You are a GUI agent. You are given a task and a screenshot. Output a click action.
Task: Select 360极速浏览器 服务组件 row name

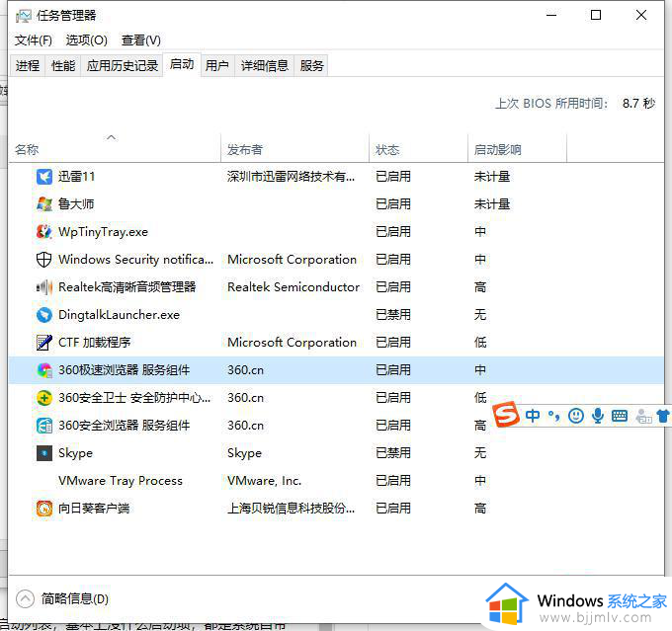click(x=125, y=370)
